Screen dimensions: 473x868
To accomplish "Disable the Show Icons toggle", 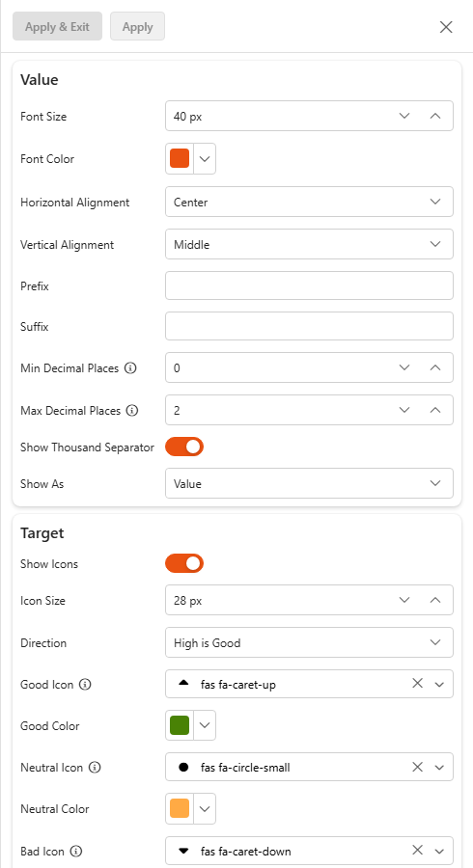I will [x=184, y=563].
